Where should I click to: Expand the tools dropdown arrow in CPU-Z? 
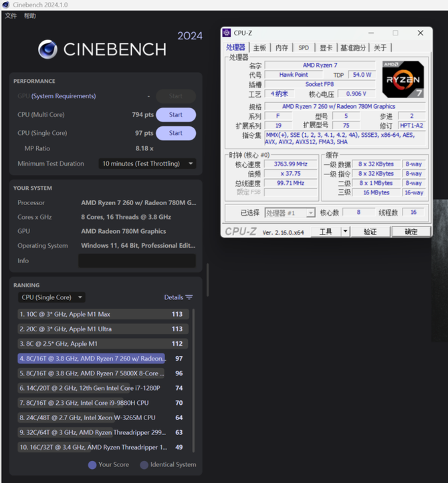point(345,231)
